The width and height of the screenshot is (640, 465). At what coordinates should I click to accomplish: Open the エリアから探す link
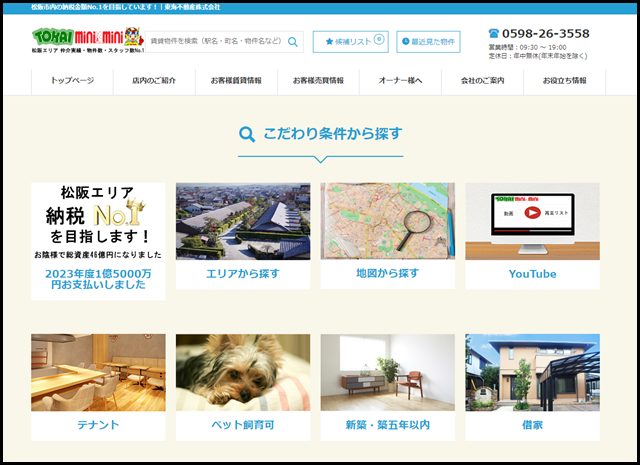pyautogui.click(x=243, y=274)
